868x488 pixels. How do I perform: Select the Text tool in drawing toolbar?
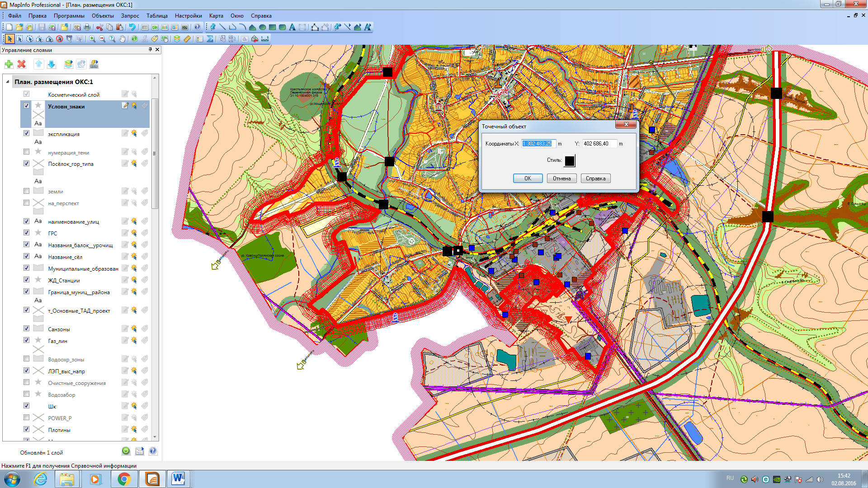click(x=292, y=27)
